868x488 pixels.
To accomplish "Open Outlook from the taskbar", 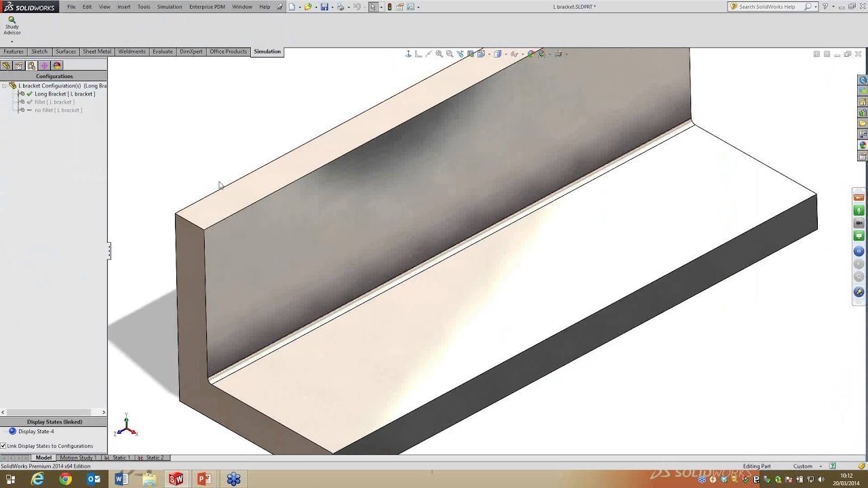I will pos(94,479).
